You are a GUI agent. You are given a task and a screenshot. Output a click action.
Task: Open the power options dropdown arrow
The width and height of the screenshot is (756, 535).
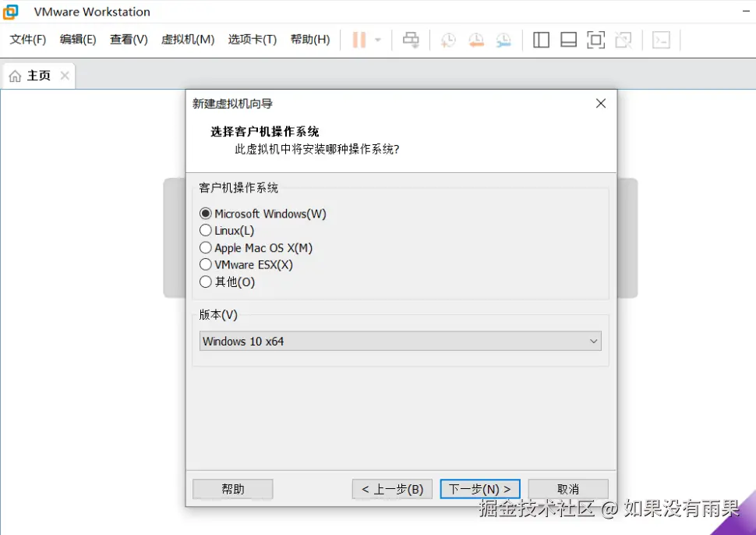(378, 40)
